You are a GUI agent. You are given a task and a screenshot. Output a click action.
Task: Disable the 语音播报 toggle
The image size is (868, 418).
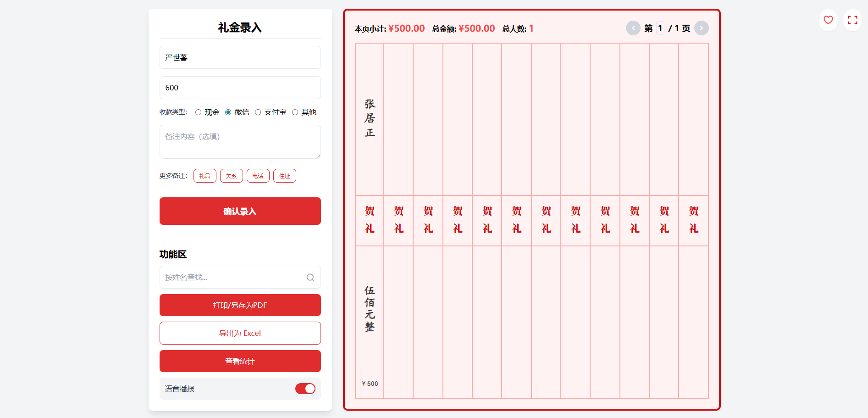click(x=305, y=389)
